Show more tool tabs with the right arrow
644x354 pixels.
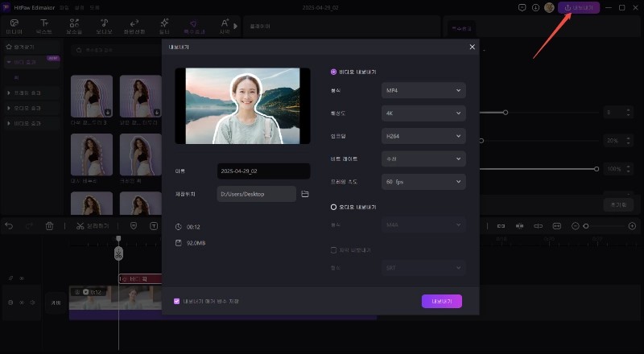pos(235,27)
